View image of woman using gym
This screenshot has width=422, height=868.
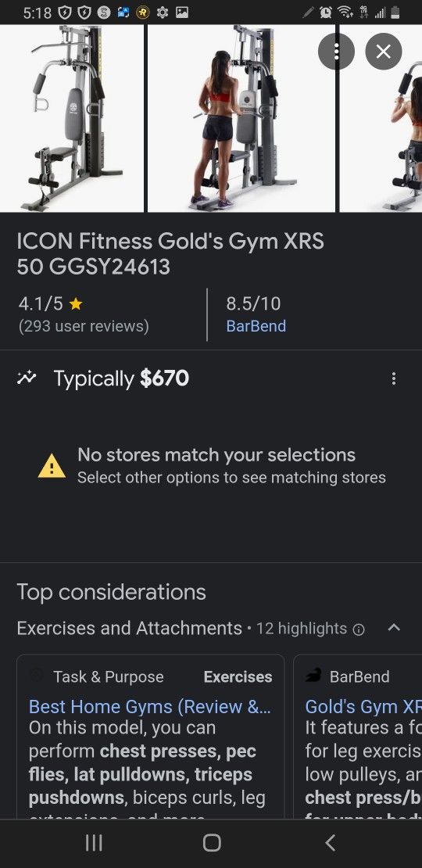click(241, 118)
